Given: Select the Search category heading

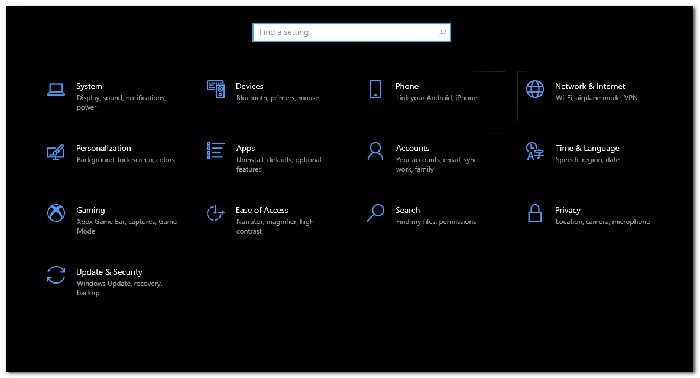Looking at the screenshot, I should [x=408, y=210].
